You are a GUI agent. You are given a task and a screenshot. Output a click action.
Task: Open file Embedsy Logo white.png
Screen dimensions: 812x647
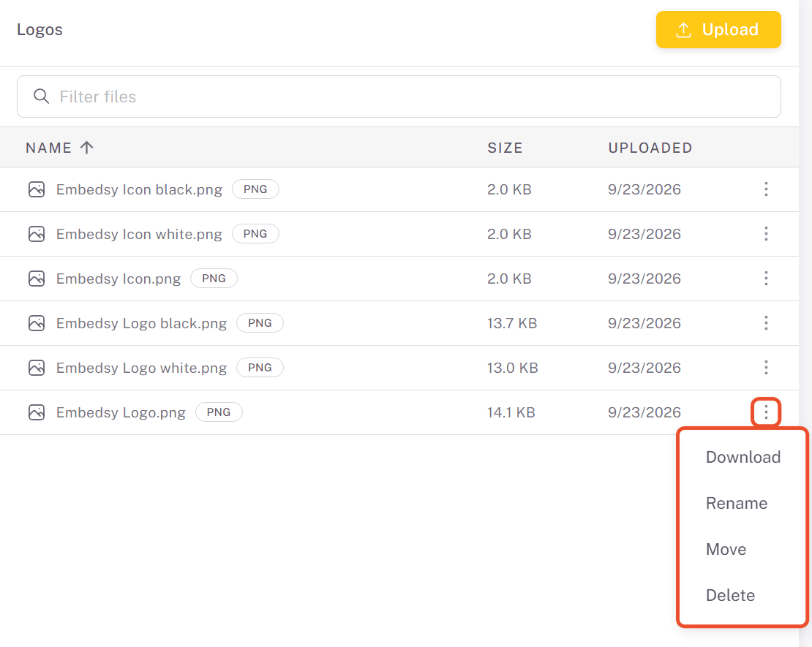pyautogui.click(x=141, y=368)
